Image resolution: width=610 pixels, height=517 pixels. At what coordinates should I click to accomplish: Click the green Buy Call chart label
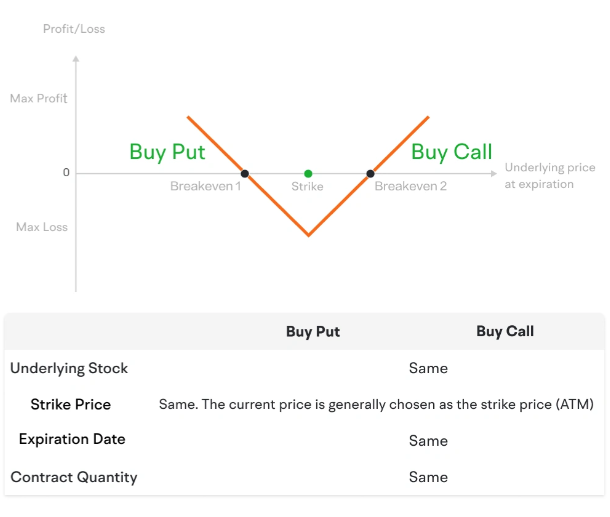click(452, 152)
